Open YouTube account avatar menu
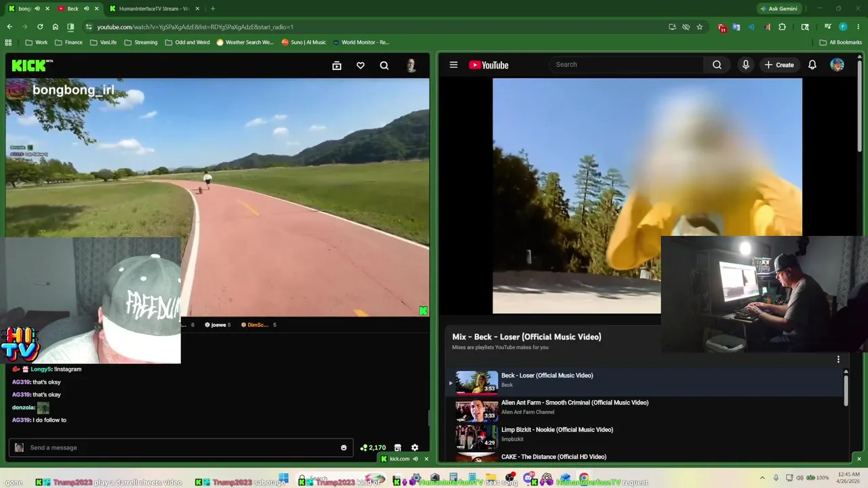The width and height of the screenshot is (868, 488). point(837,64)
